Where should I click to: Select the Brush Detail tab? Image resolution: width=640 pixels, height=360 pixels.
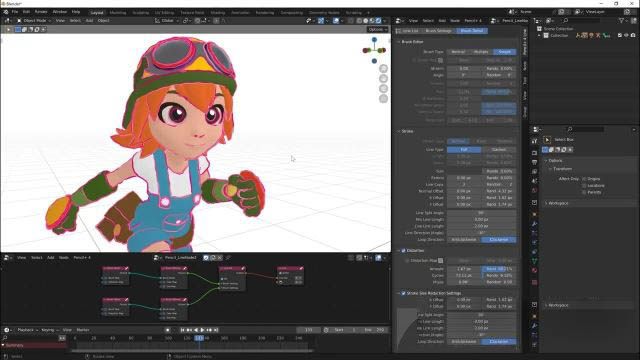(472, 31)
